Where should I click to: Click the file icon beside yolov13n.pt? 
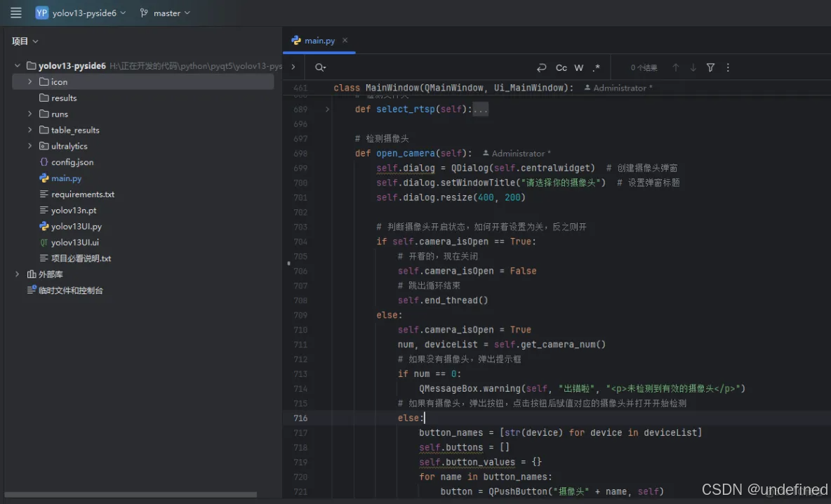coord(44,211)
